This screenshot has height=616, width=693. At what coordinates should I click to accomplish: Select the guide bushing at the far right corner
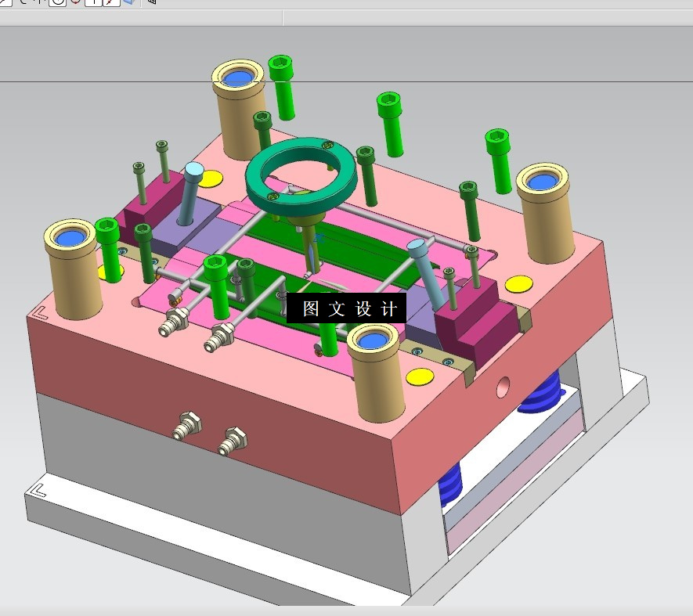tap(545, 213)
